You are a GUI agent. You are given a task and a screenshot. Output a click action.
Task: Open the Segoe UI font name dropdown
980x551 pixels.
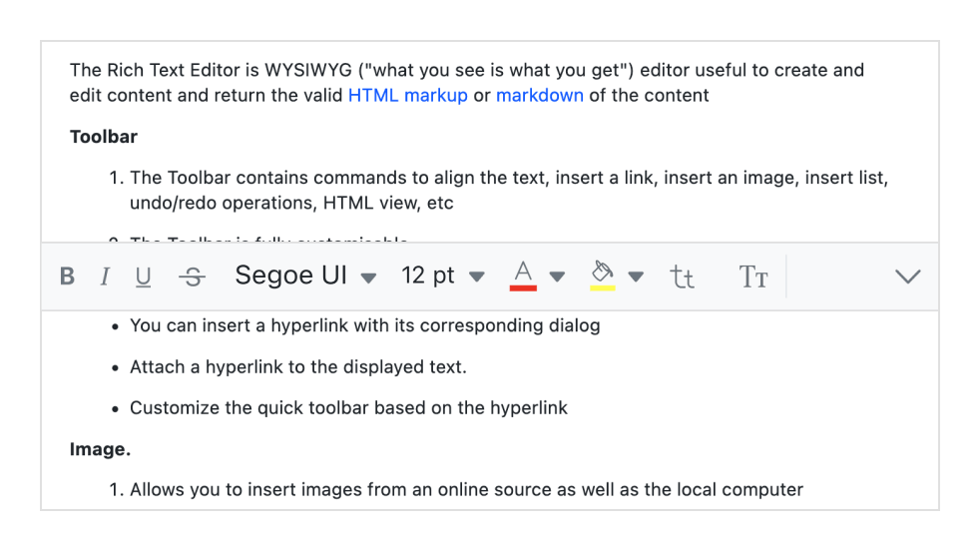[x=305, y=276]
